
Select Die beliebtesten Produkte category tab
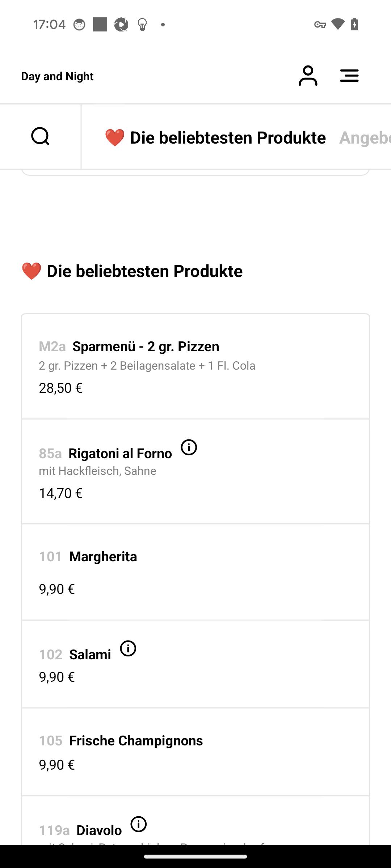215,138
